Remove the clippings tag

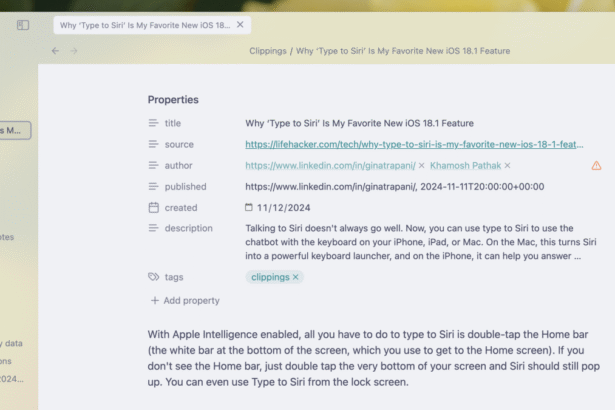pos(295,277)
